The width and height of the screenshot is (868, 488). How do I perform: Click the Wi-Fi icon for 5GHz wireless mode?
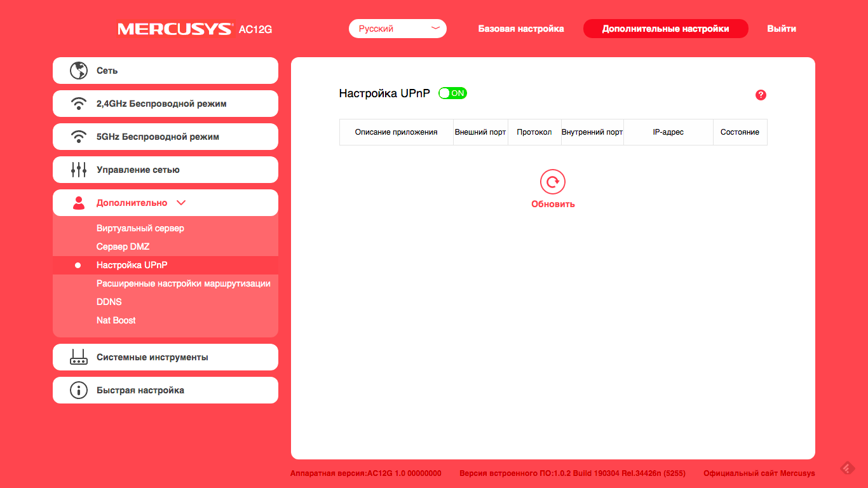[x=78, y=137]
